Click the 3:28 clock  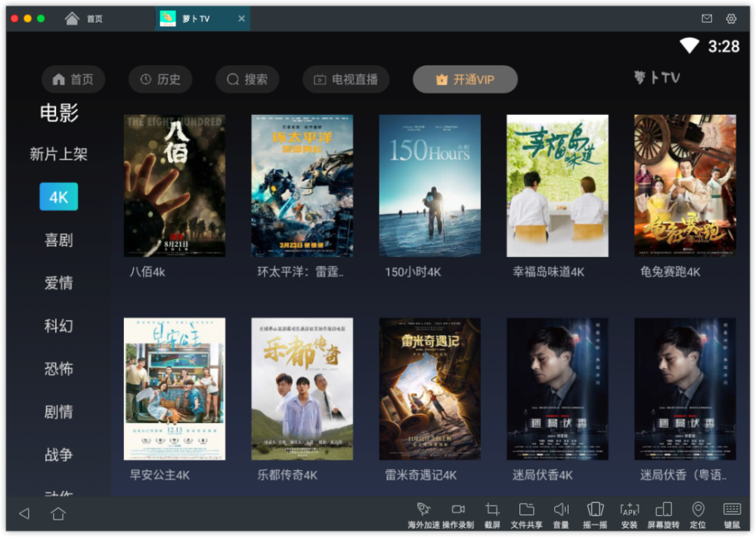point(723,46)
